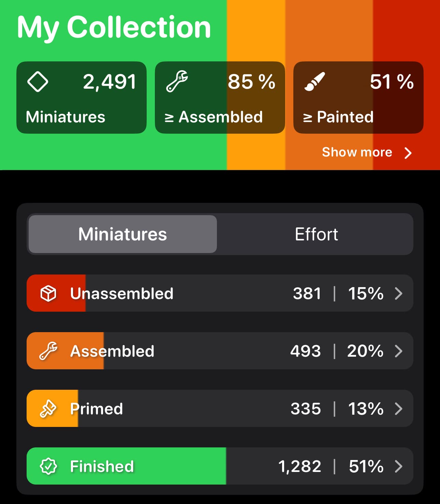
Task: Open the Finished row chevron
Action: [x=398, y=466]
